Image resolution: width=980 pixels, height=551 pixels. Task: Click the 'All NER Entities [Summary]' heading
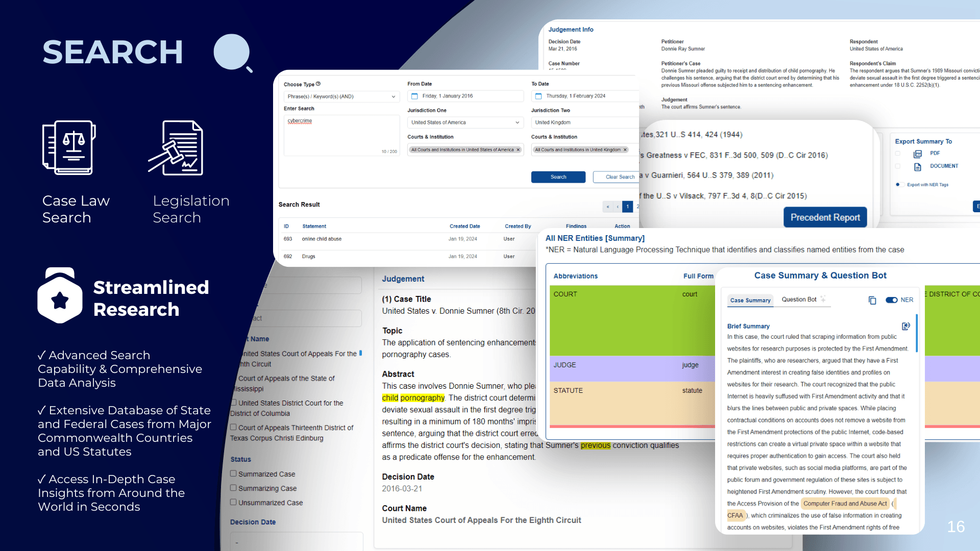tap(595, 238)
